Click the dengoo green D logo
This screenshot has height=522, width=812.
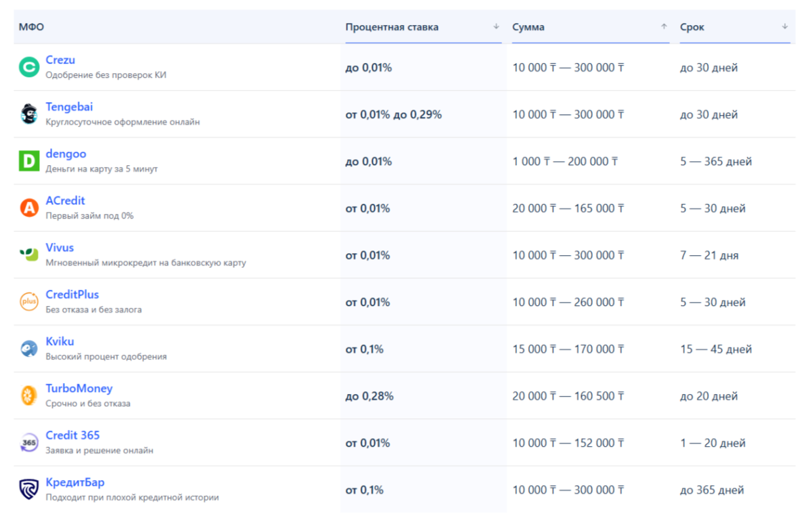(x=29, y=161)
